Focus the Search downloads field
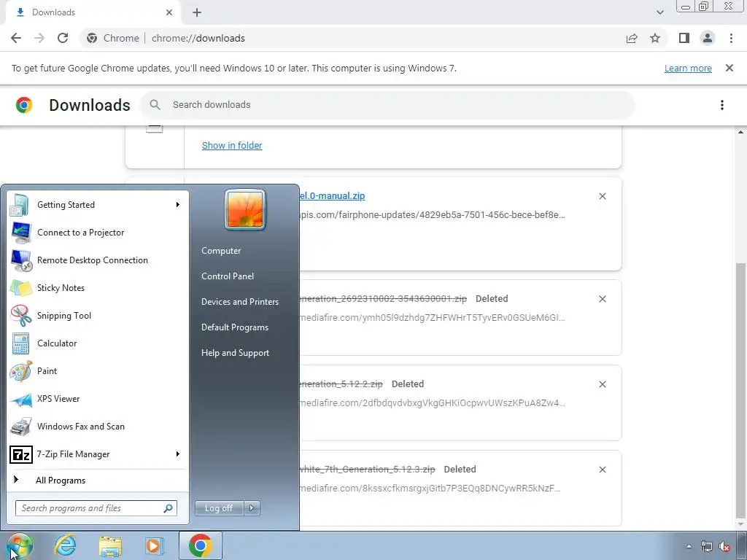Image resolution: width=747 pixels, height=560 pixels. 388,105
